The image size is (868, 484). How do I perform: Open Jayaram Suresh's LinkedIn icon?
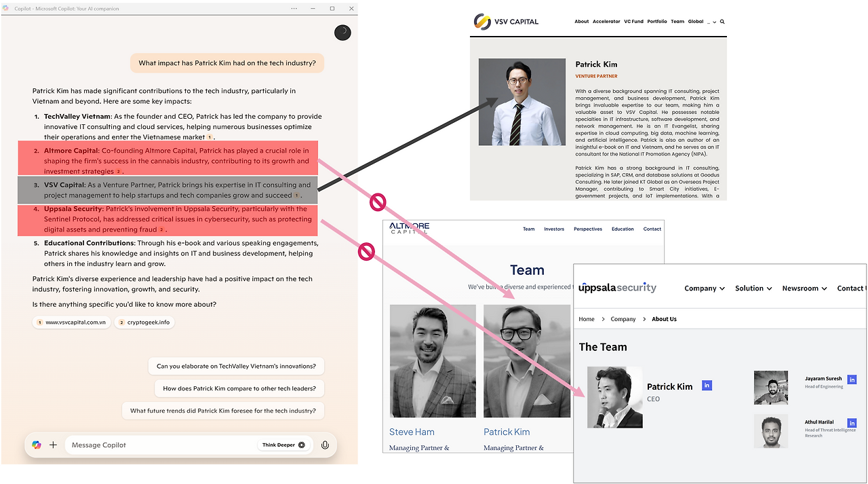point(852,379)
